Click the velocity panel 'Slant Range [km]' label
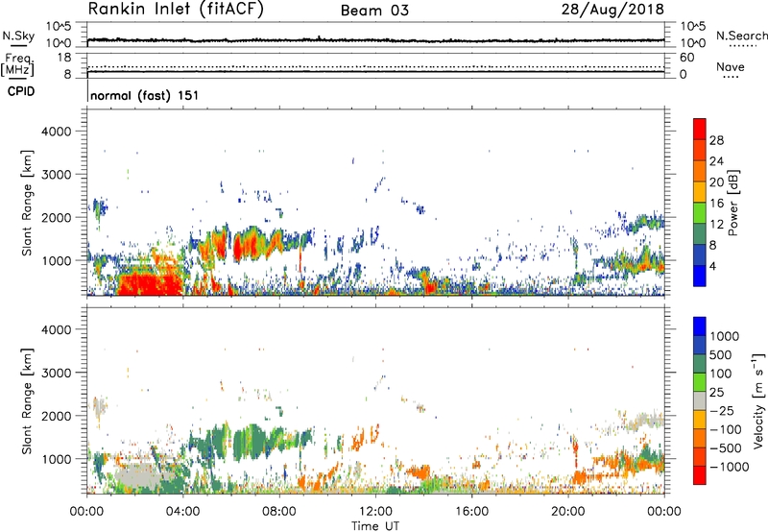Screen dimensions: 768x532 [27, 401]
